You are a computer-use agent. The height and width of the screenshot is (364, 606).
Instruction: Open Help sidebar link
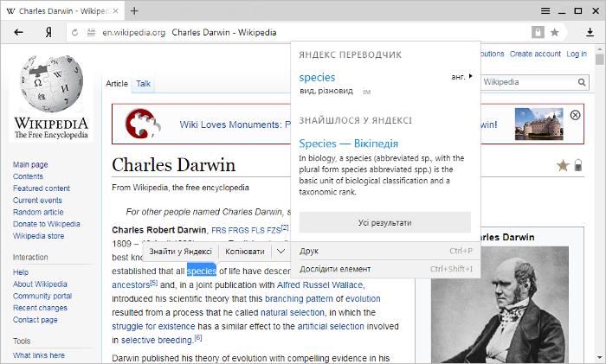pos(21,272)
